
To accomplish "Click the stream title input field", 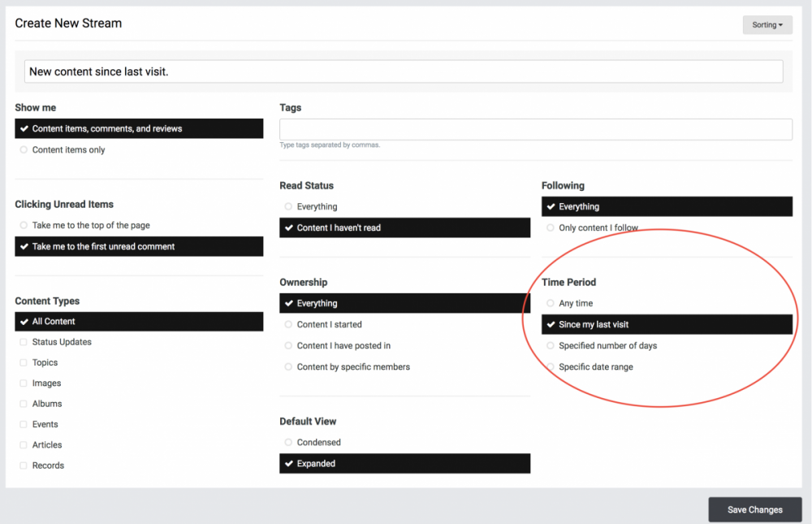I will pos(404,71).
